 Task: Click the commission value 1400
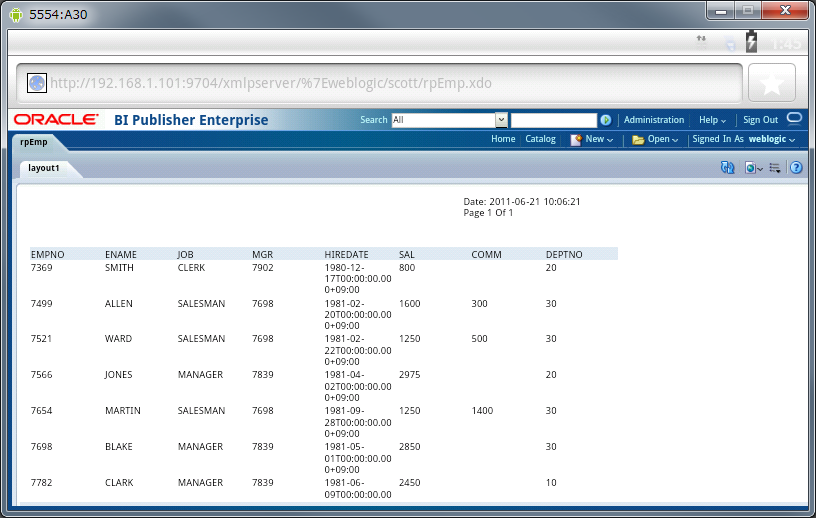[x=482, y=410]
